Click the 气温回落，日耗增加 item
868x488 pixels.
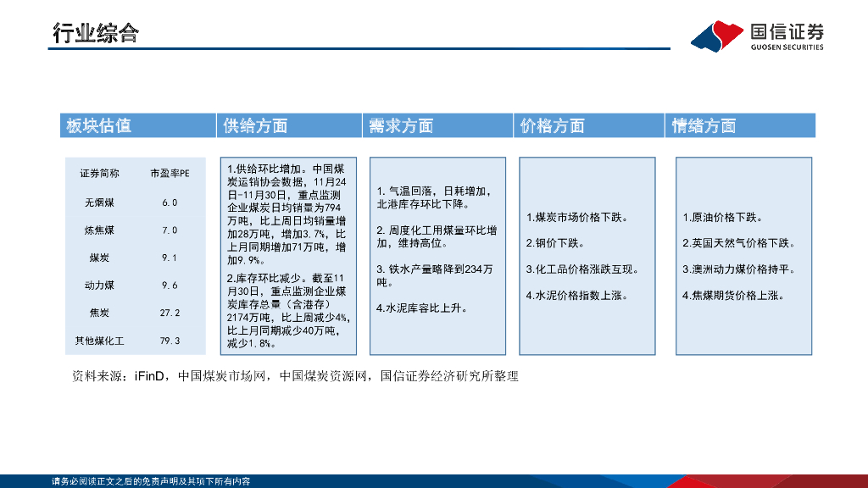[434, 197]
